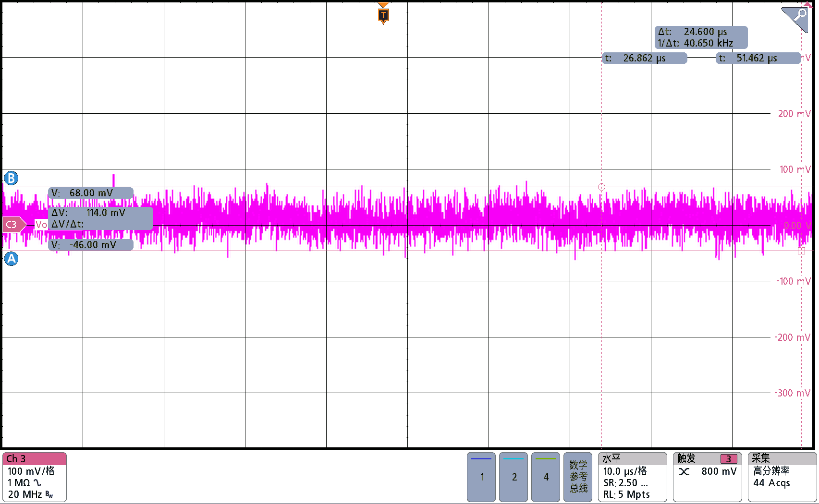
Task: Click the horizontal cursor handle at right edge
Action: [x=801, y=251]
